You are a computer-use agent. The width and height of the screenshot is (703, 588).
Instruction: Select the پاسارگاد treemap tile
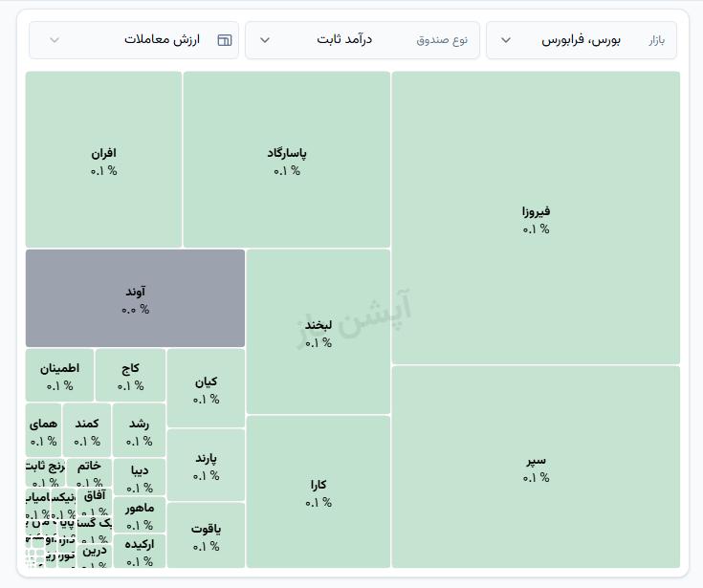(287, 160)
